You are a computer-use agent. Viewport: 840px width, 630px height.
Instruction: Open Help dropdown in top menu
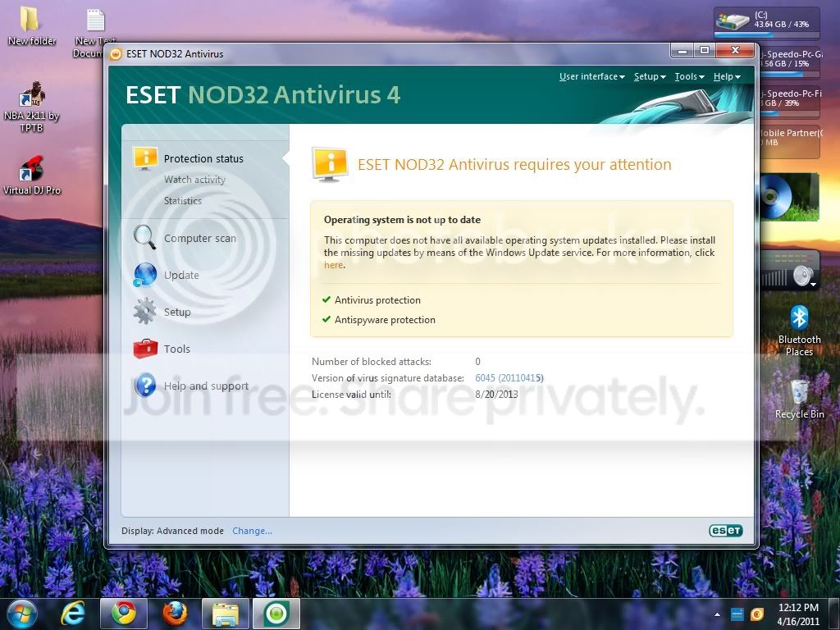click(727, 76)
